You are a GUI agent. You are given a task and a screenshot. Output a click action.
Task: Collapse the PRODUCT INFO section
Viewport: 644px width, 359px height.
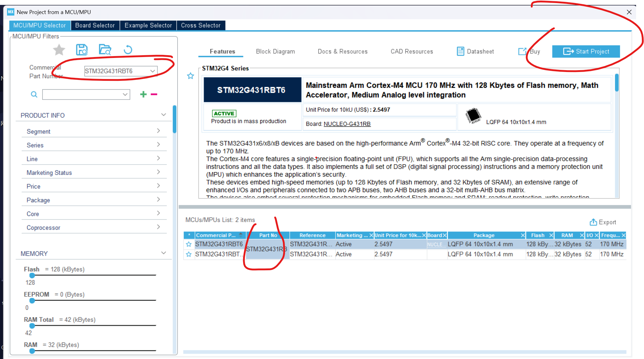pyautogui.click(x=164, y=115)
